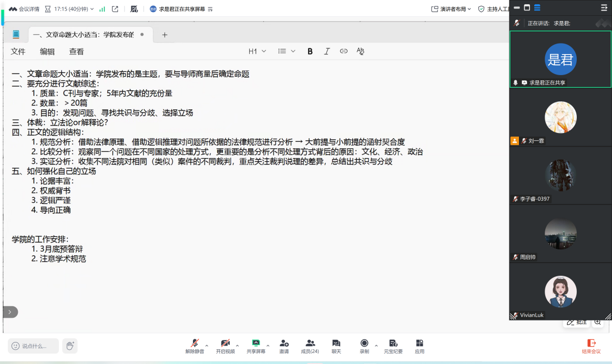Click the 共享屏幕 share screen icon
This screenshot has height=364, width=612.
256,344
